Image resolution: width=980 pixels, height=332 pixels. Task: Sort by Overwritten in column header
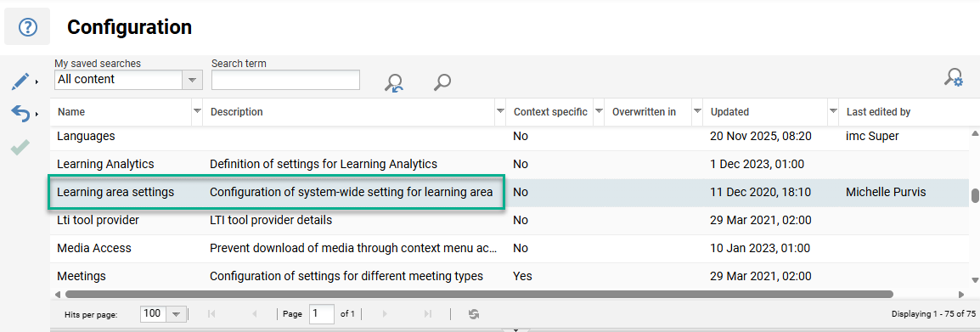coord(644,112)
